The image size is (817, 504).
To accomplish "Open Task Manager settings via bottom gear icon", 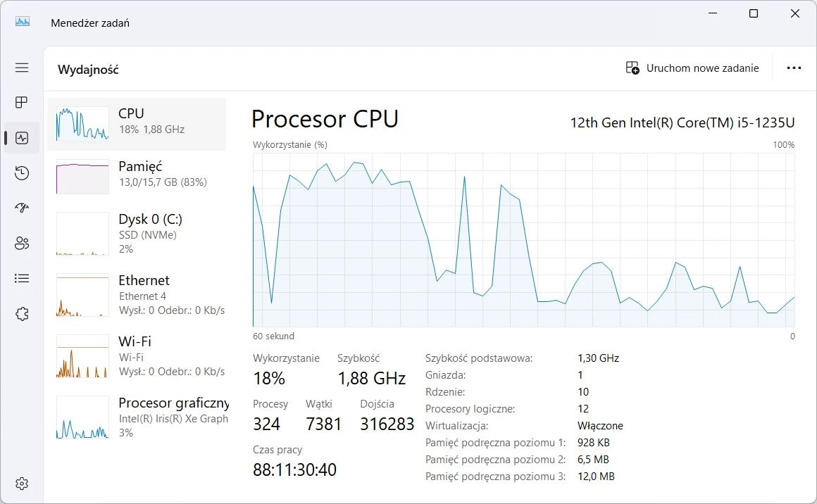I will tap(21, 483).
